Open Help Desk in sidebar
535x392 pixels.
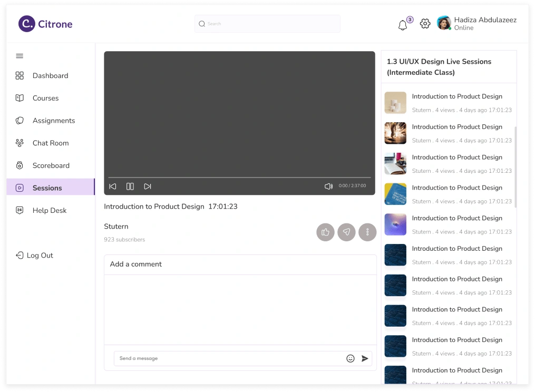tap(51, 211)
